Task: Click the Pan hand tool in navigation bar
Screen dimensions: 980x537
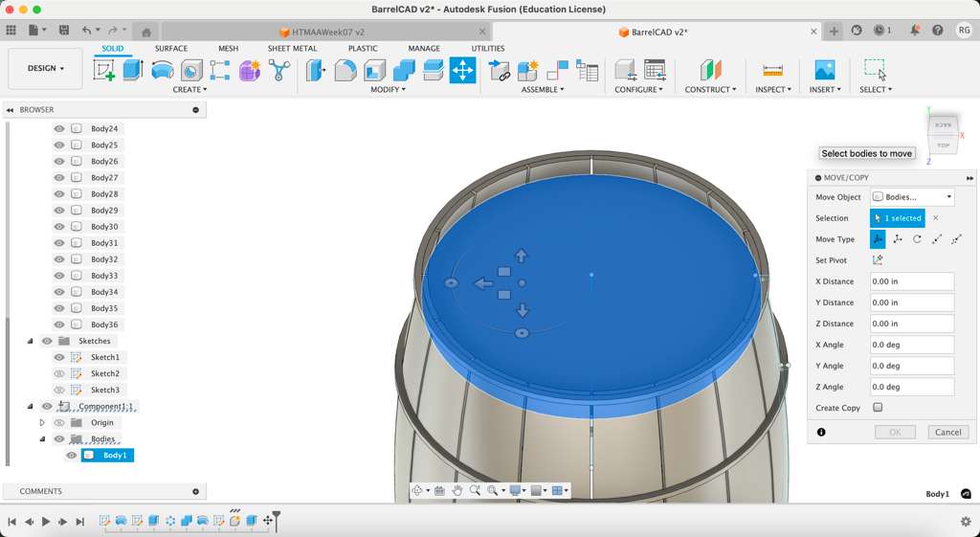Action: click(457, 490)
